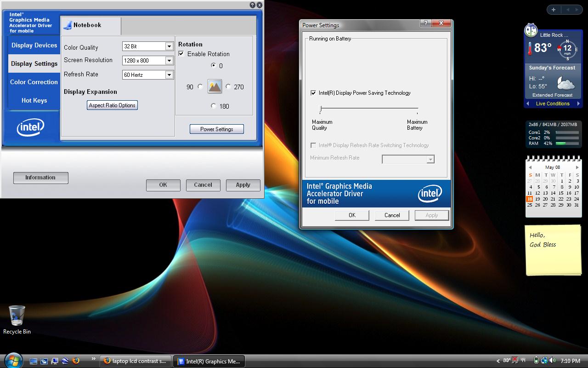
Task: Click the 7:10 PM taskbar clock
Action: pyautogui.click(x=570, y=361)
